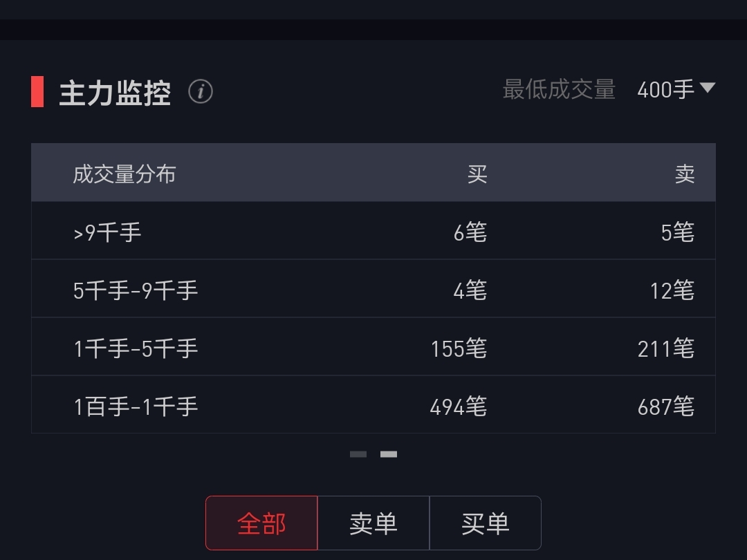
Task: Select the 全部 filter tab
Action: click(261, 523)
